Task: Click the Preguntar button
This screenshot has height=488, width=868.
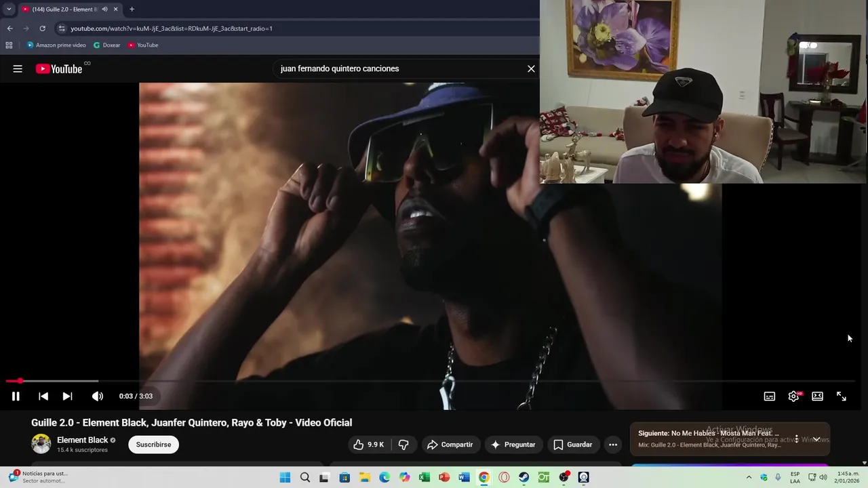Action: click(513, 445)
